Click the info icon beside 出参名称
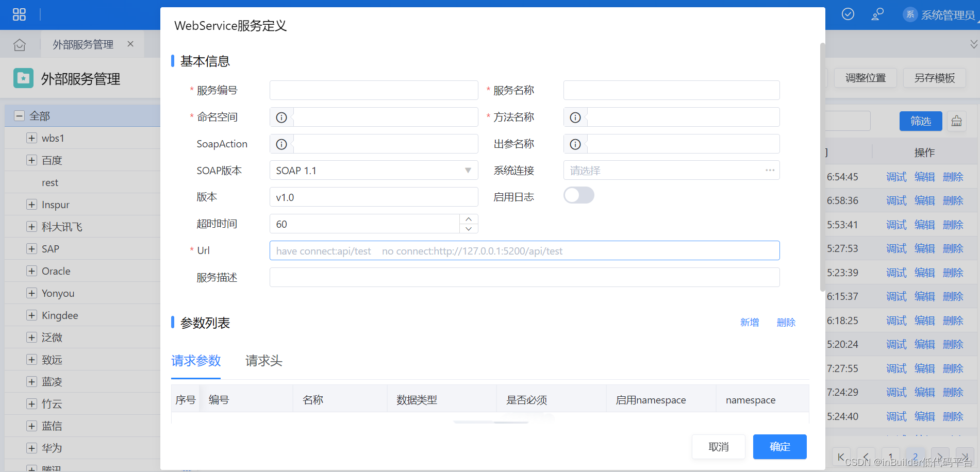The width and height of the screenshot is (980, 472). click(x=575, y=144)
